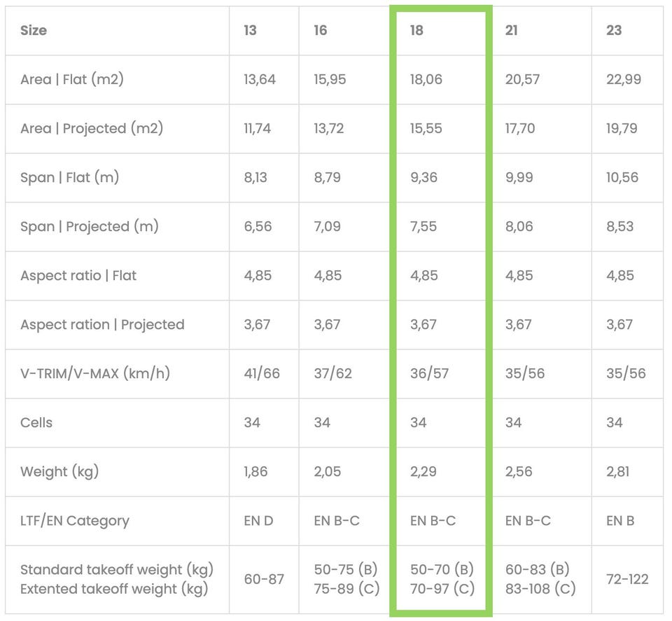Select projected area value 13,72
Image resolution: width=672 pixels, height=621 pixels.
click(329, 129)
